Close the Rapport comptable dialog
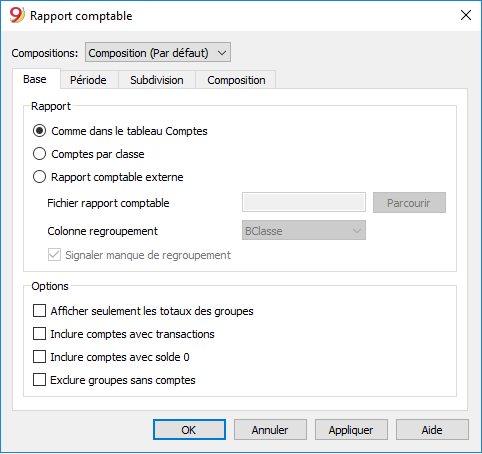The width and height of the screenshot is (482, 454). click(x=466, y=15)
